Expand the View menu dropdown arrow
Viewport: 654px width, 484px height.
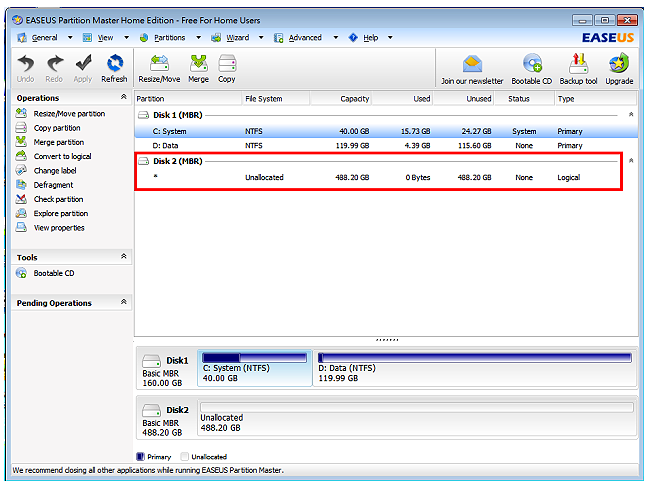(126, 38)
